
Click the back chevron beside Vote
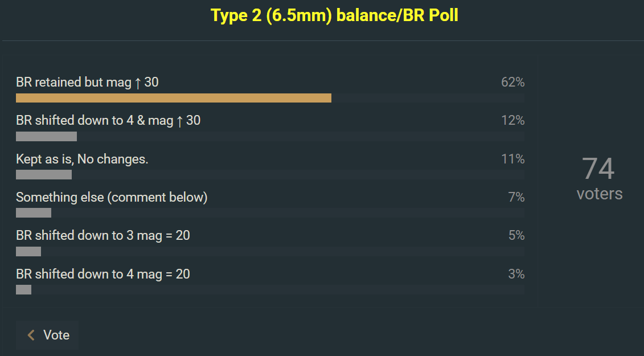(x=31, y=335)
